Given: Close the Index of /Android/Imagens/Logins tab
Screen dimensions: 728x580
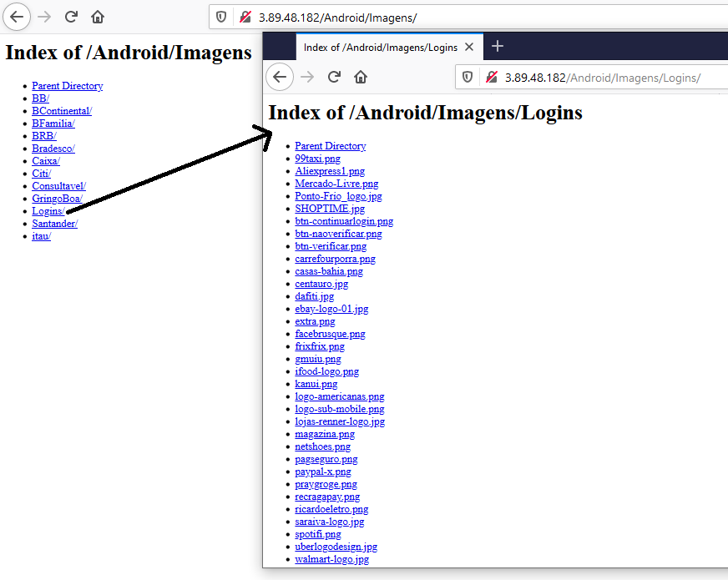Looking at the screenshot, I should 469,47.
